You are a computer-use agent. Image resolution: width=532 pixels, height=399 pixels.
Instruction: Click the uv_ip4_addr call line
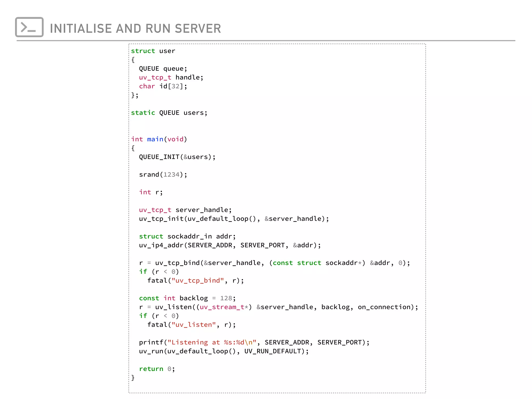(230, 245)
